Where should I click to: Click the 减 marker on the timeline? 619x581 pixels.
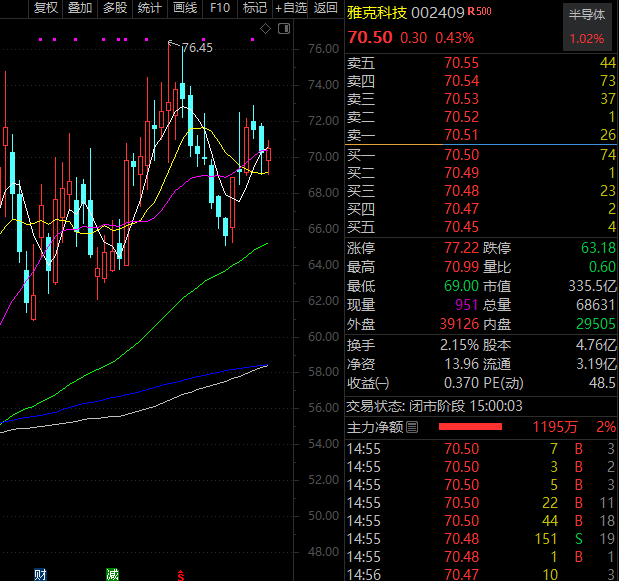coord(111,574)
